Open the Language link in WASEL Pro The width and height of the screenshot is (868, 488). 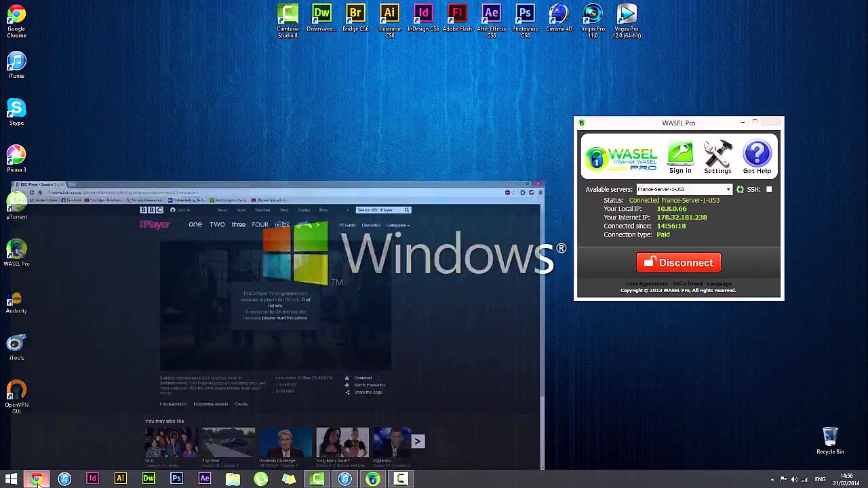719,283
